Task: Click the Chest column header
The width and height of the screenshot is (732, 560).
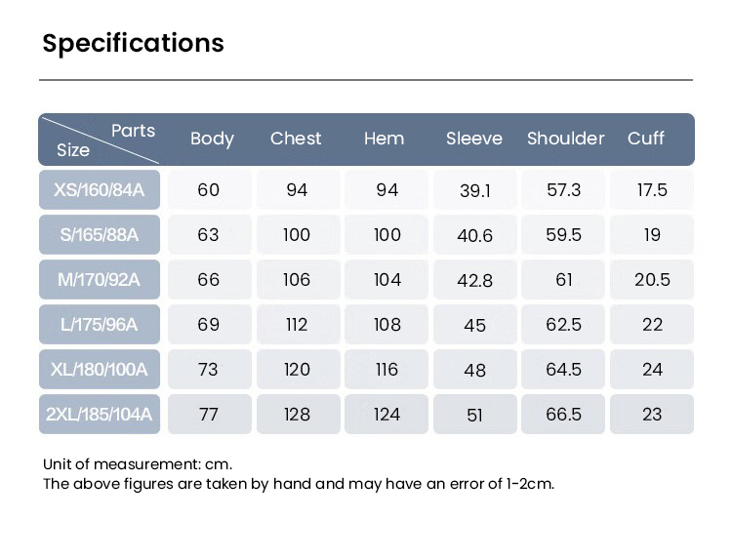Action: 296,139
